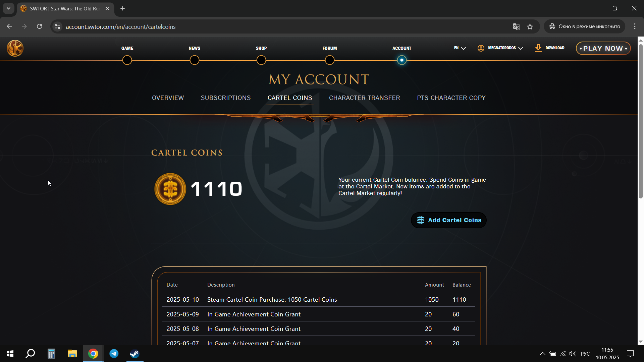Click the PLAY NOW button
Image resolution: width=644 pixels, height=362 pixels.
click(x=603, y=48)
